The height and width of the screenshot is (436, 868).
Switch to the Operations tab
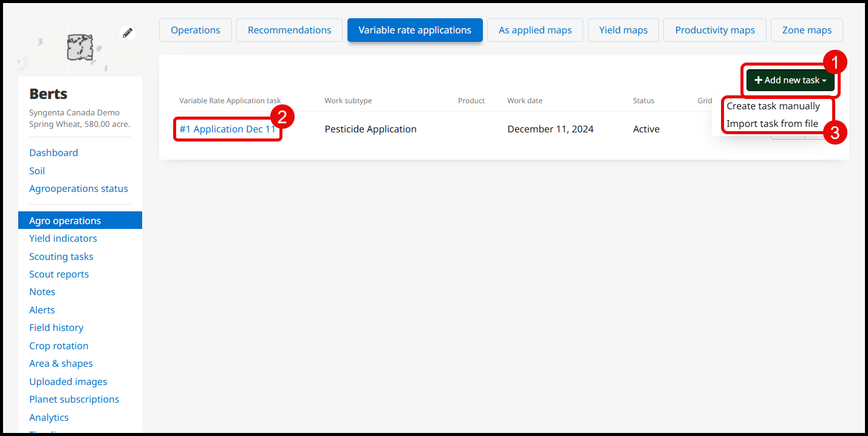(x=195, y=30)
